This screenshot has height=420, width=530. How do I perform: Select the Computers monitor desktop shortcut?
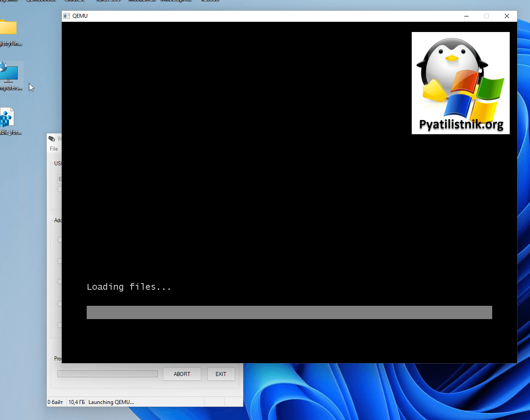9,72
